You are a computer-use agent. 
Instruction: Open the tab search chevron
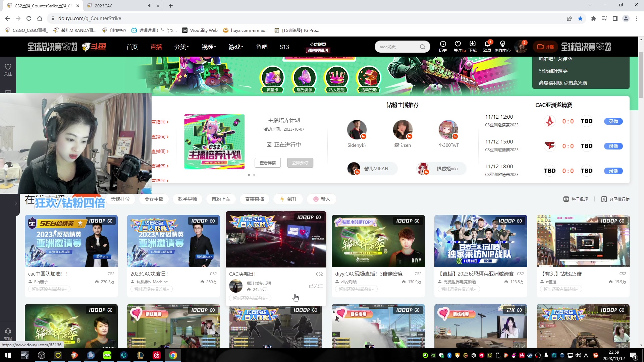click(x=590, y=5)
